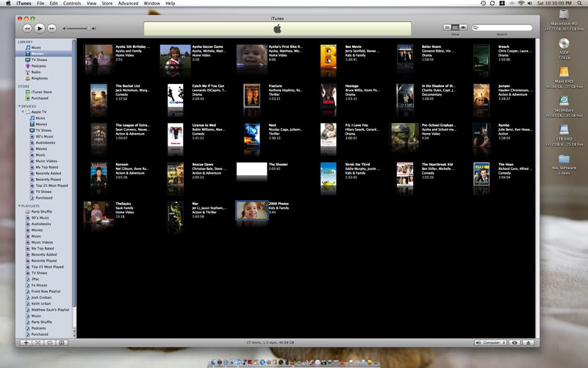Start playback with the Play button

40,28
